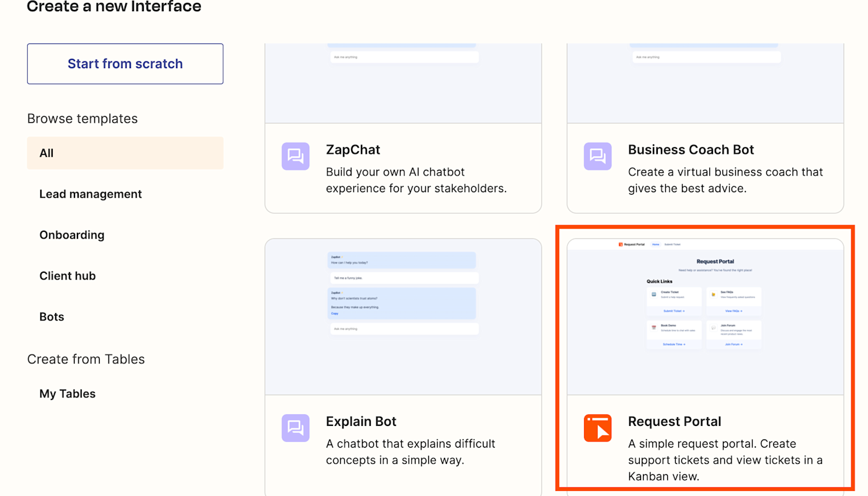
Task: Select the ZapChat preview thumbnail
Action: point(404,83)
